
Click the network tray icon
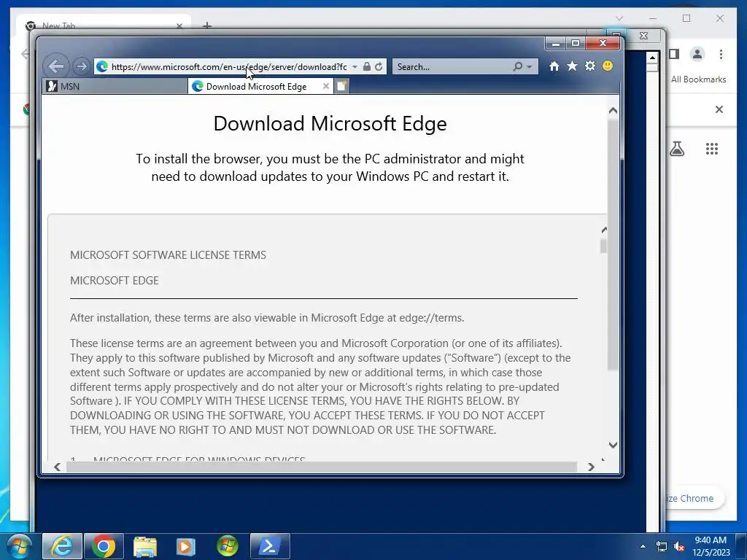pos(661,546)
